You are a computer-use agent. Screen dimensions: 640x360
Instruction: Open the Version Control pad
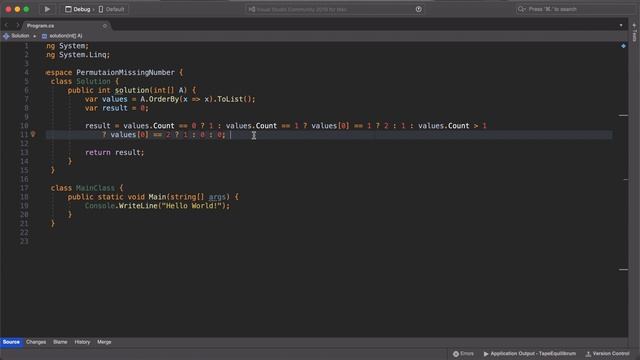coord(608,354)
